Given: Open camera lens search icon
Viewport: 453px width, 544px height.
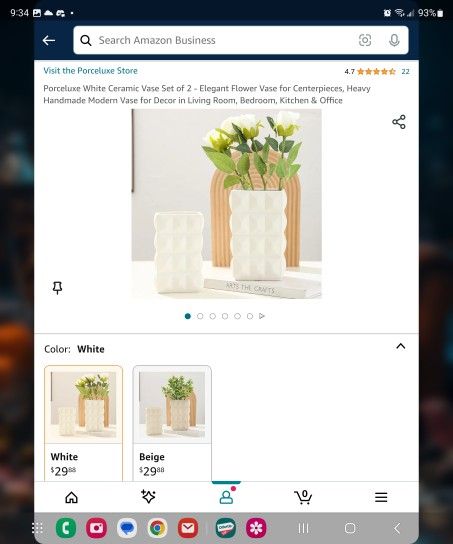Looking at the screenshot, I should (x=365, y=40).
